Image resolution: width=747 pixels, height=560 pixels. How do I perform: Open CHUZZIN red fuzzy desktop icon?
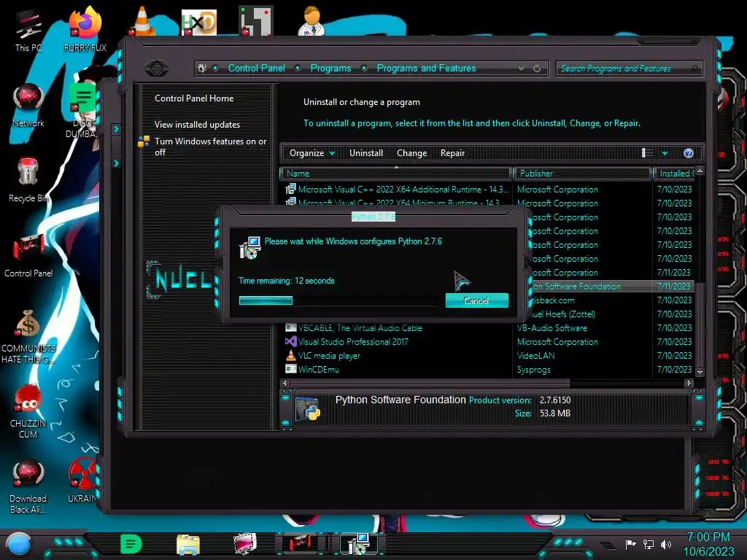28,411
